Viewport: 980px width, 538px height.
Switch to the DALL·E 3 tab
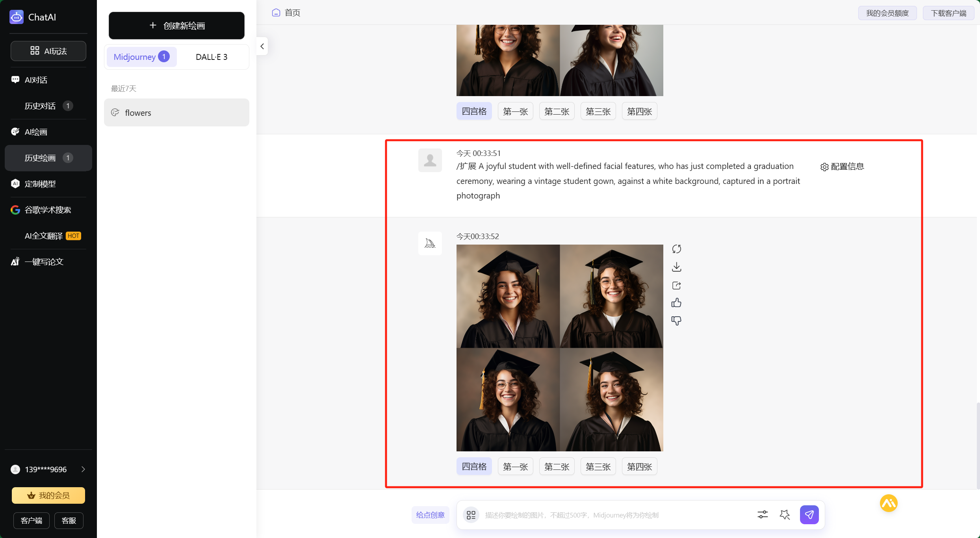tap(212, 57)
